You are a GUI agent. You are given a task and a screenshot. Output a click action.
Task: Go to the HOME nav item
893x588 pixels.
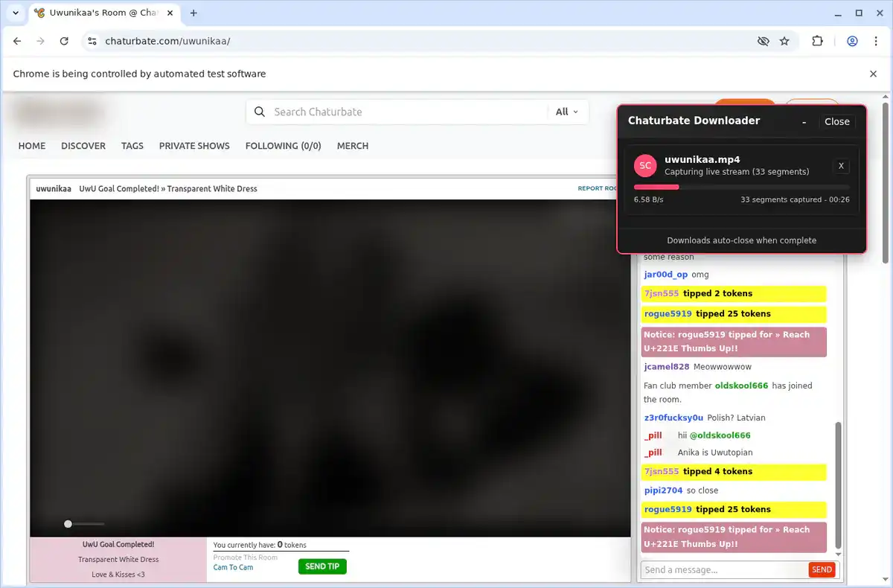coord(32,146)
